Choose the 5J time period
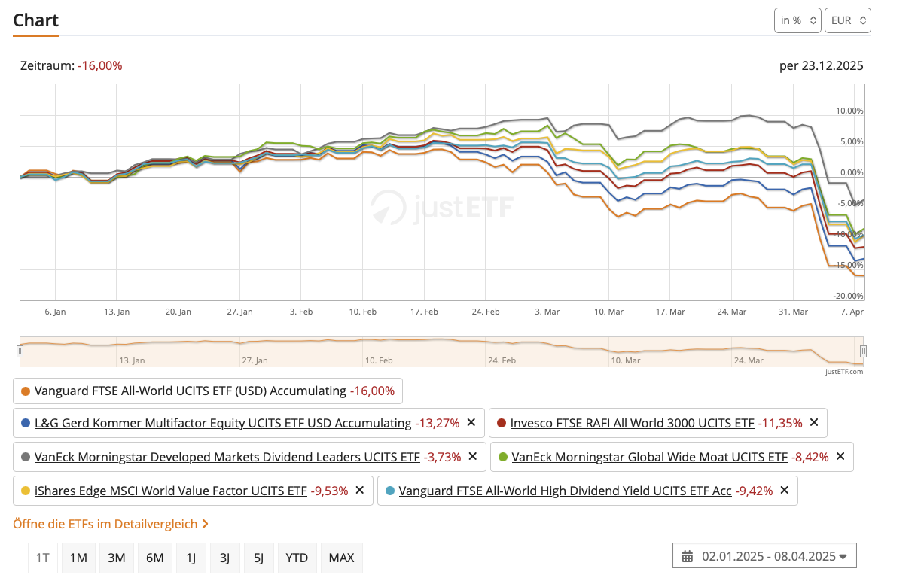The height and width of the screenshot is (584, 924). click(259, 558)
